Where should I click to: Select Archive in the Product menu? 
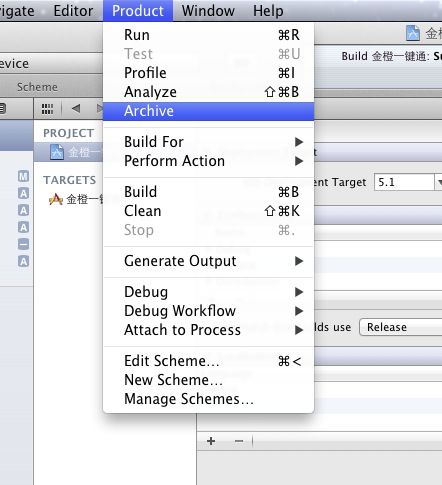click(x=208, y=111)
